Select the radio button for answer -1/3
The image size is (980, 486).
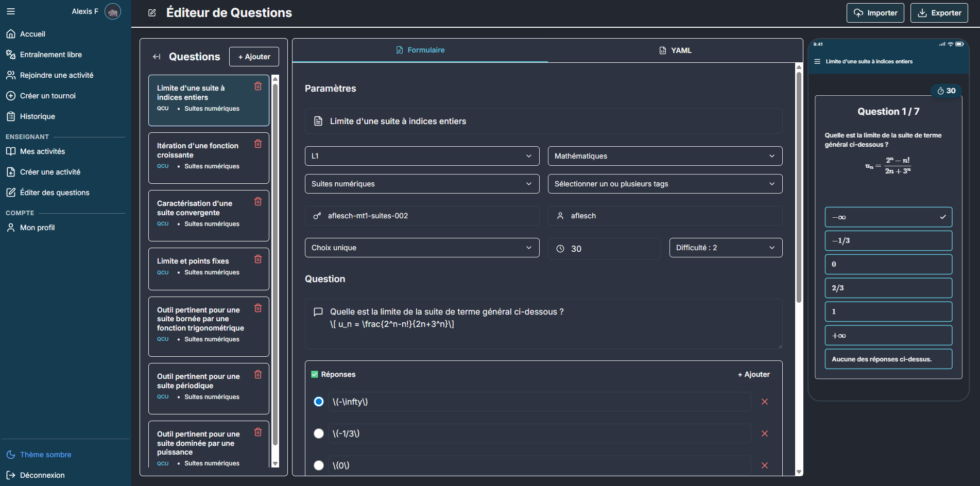(x=319, y=433)
